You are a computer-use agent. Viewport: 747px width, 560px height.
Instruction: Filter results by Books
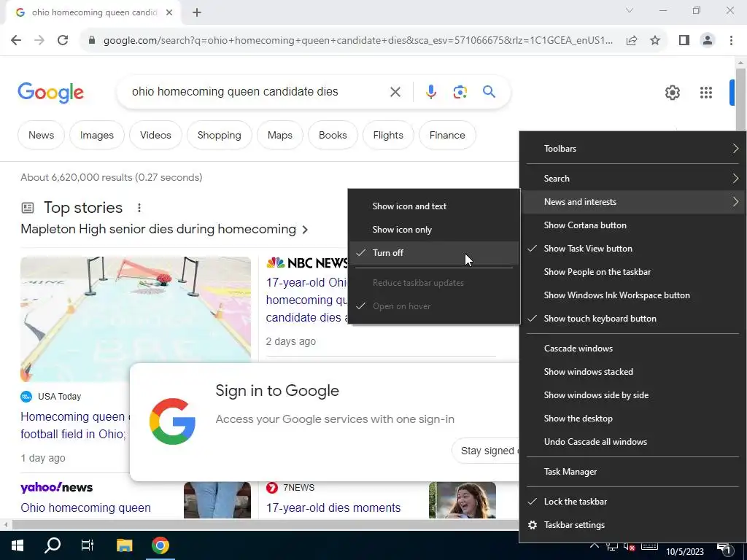(x=333, y=135)
